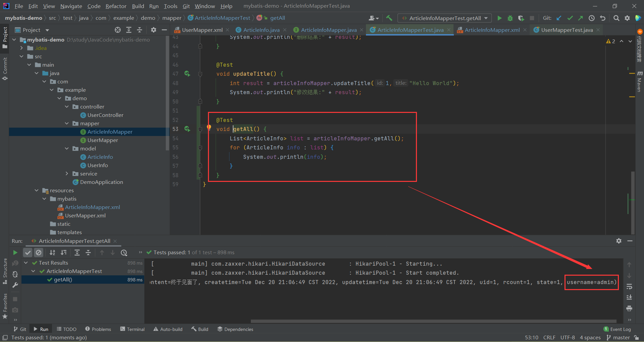Screen dimensions: 644x342
Task: Update project via Git blue arrow
Action: coord(559,18)
